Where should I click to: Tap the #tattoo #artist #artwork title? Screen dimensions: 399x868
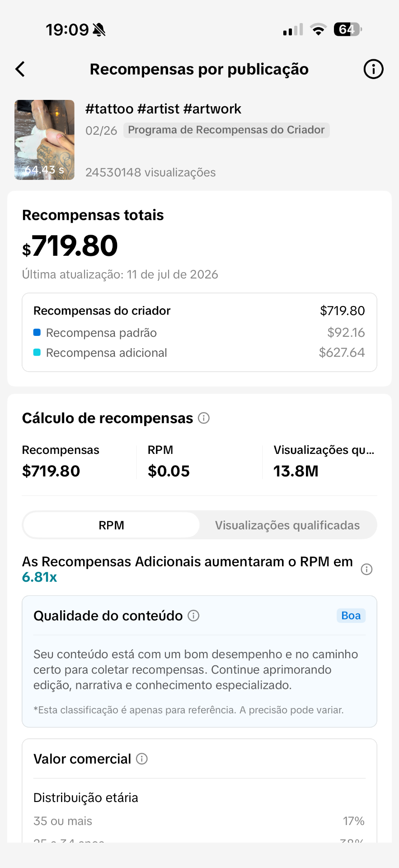(x=163, y=109)
